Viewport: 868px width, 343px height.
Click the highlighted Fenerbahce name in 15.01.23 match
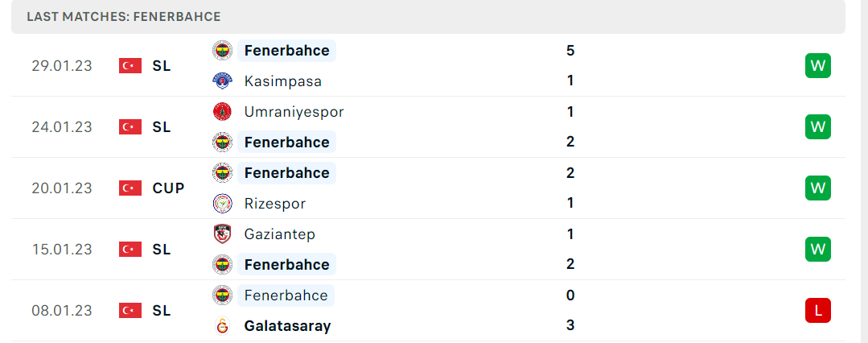[x=286, y=264]
